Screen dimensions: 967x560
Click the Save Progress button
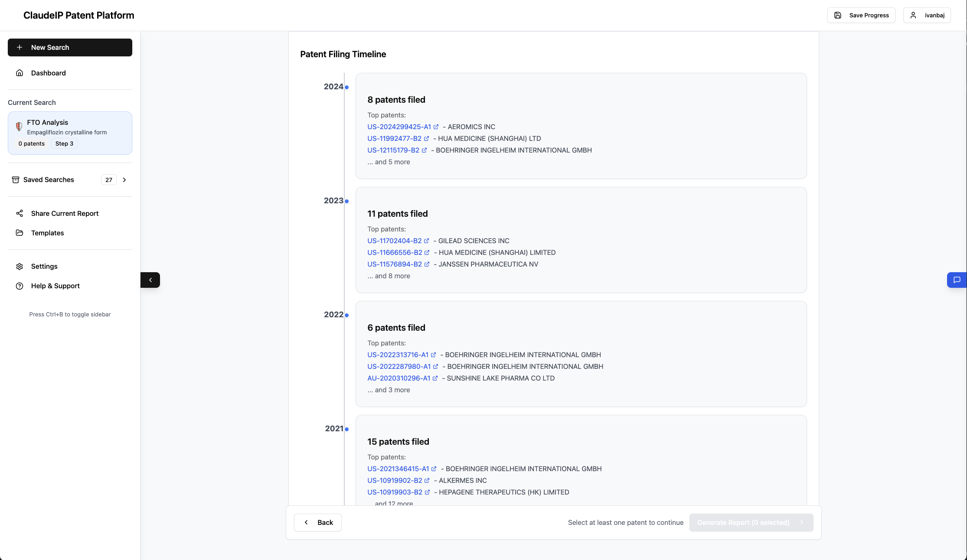(x=861, y=15)
